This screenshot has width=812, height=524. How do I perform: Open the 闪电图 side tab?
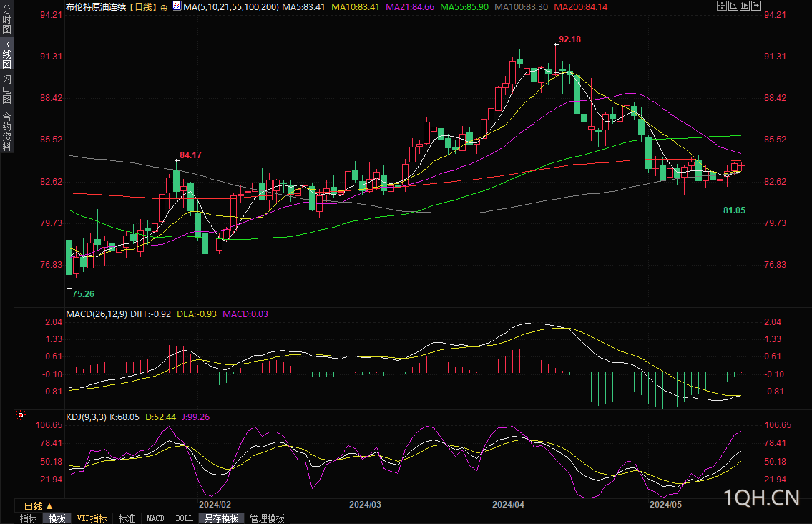coord(6,89)
